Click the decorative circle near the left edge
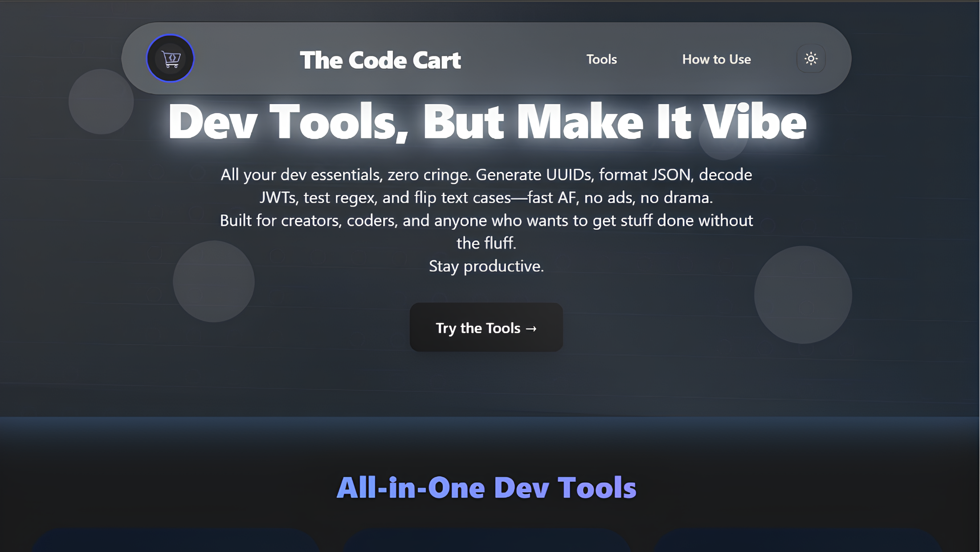This screenshot has height=552, width=980. click(100, 101)
